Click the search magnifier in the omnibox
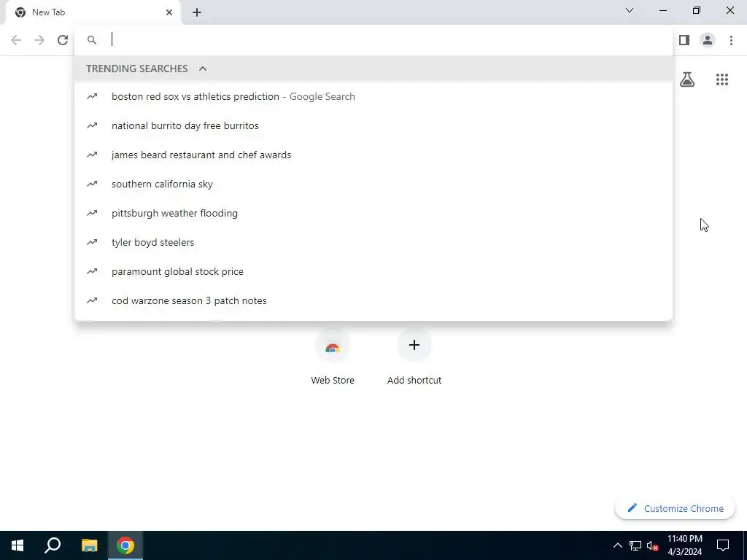 coord(92,41)
